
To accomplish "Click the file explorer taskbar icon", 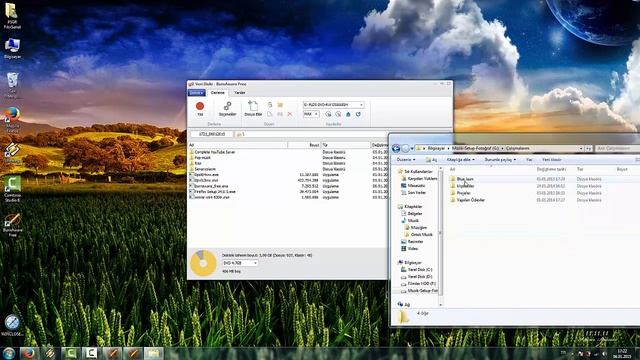I will point(153,353).
